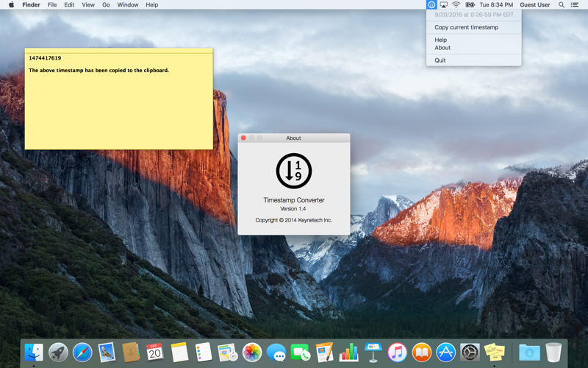The height and width of the screenshot is (368, 588).
Task: Launch Safari from the Dock
Action: (82, 353)
